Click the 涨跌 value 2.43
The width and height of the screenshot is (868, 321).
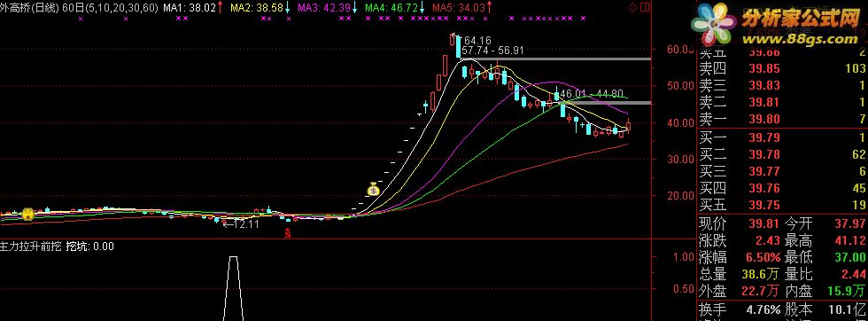[767, 241]
